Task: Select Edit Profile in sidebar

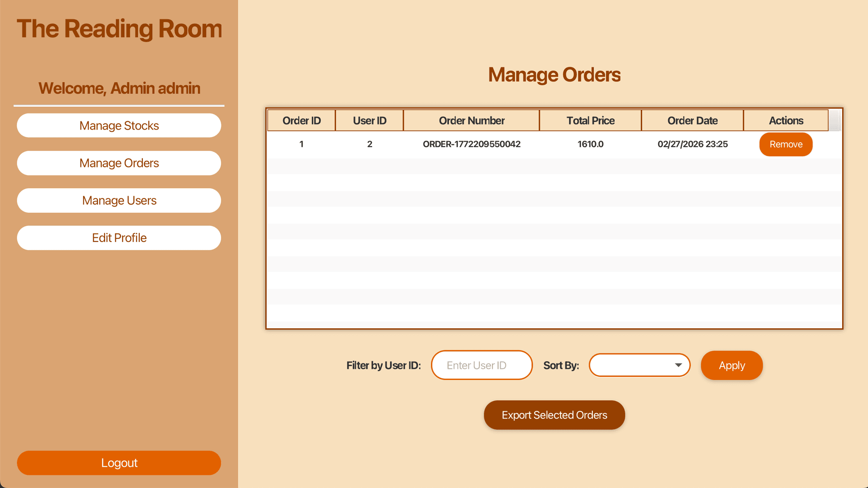Action: click(119, 238)
